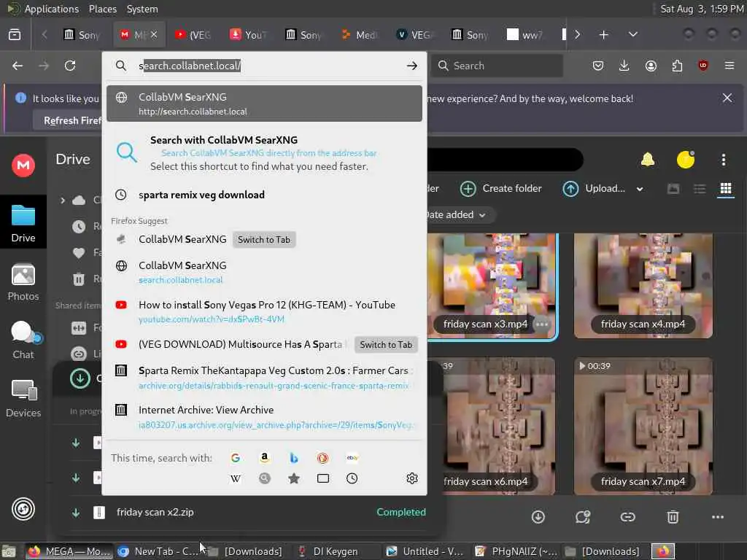Image resolution: width=747 pixels, height=560 pixels.
Task: Open the Firefox account icon
Action: 651,66
